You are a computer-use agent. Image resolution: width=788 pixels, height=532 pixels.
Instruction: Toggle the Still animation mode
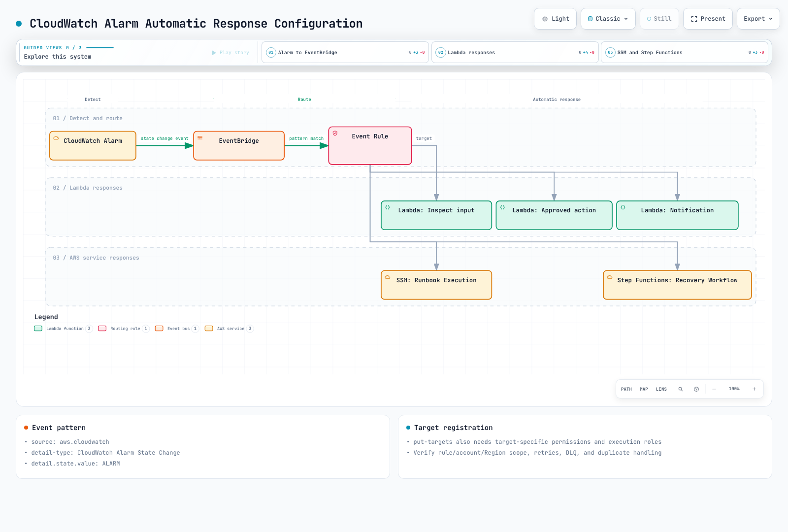(x=659, y=19)
